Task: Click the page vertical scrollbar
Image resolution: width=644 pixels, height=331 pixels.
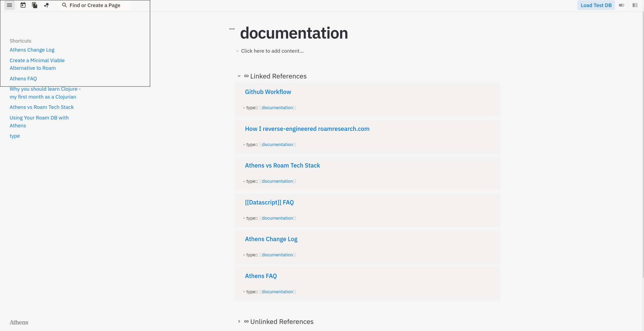Action: tap(643, 145)
